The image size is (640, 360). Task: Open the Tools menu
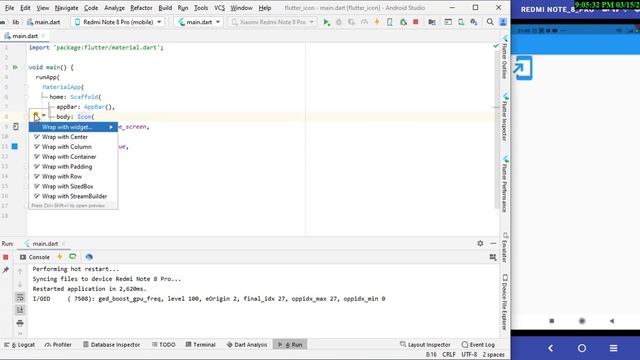[x=201, y=8]
